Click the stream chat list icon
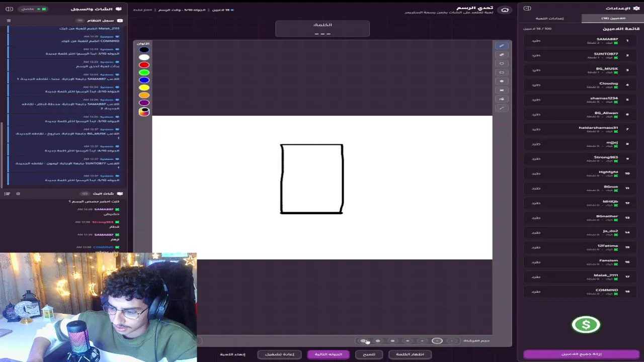This screenshot has height=362, width=644. 7,194
